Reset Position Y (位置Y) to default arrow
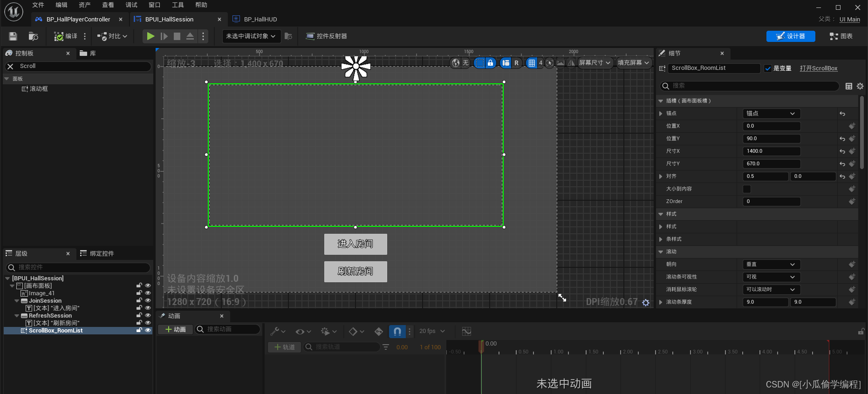 842,139
